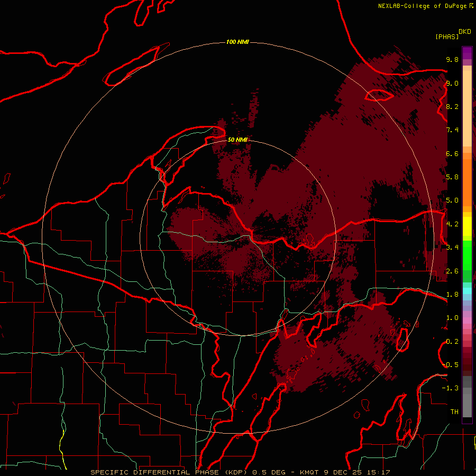Pick the cyan legend swatch near 1.8
Image resolution: width=476 pixels, height=476 pixels.
[467, 291]
